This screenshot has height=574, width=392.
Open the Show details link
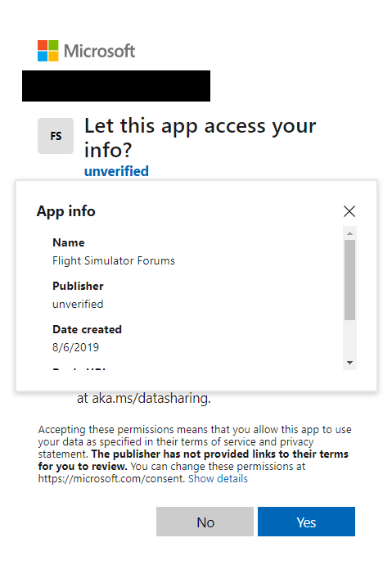219,478
